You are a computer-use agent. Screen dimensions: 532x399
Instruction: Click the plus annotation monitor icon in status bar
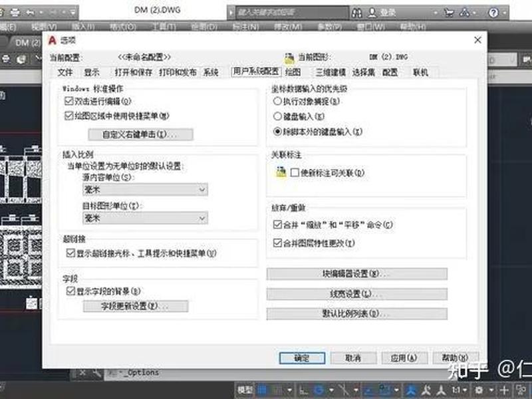click(504, 390)
